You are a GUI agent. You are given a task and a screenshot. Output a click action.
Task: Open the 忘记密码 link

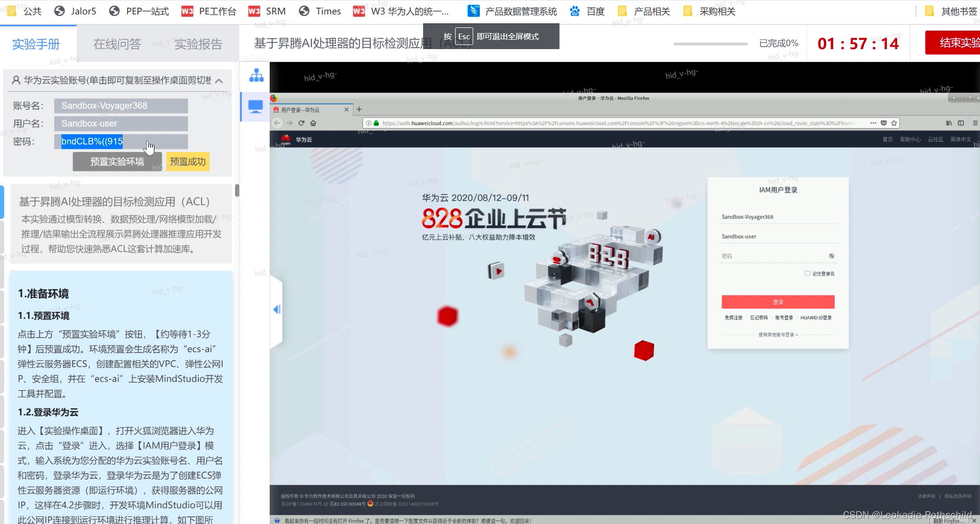tap(759, 318)
